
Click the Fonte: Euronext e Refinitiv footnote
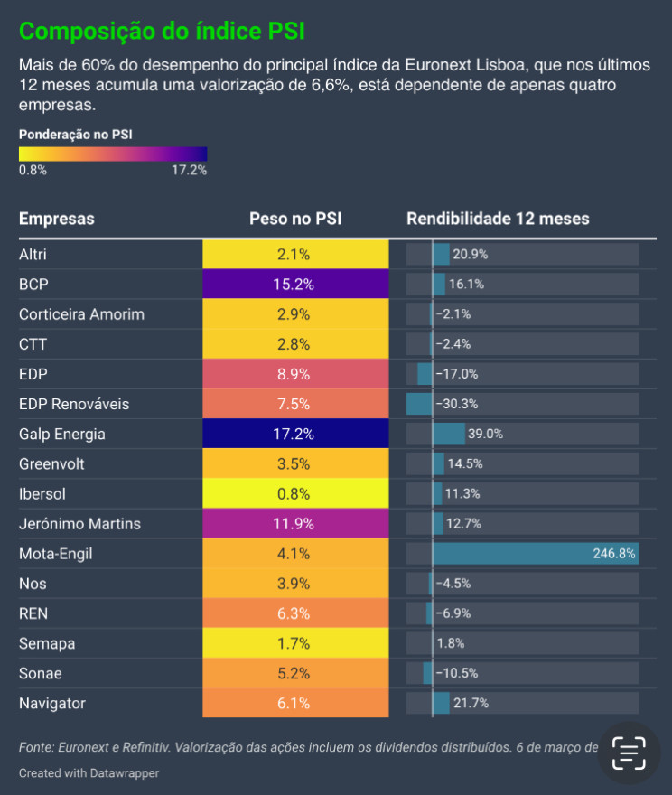click(308, 747)
